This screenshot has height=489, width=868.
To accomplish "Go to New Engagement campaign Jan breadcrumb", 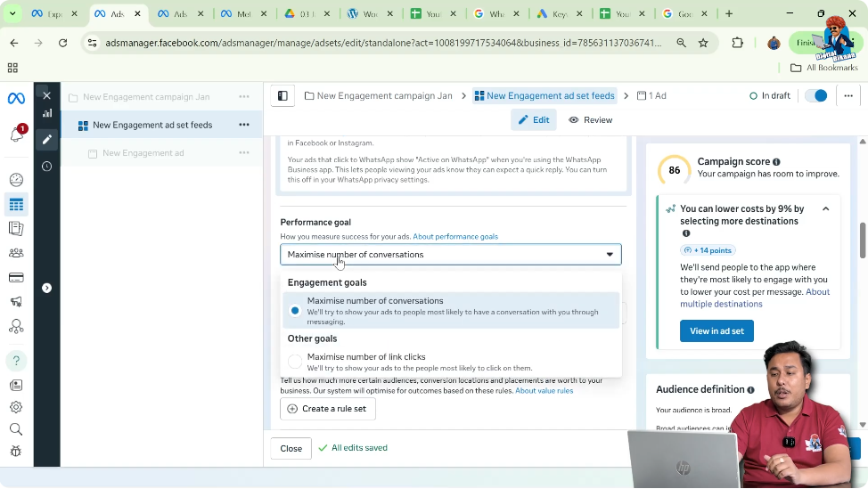I will (378, 95).
